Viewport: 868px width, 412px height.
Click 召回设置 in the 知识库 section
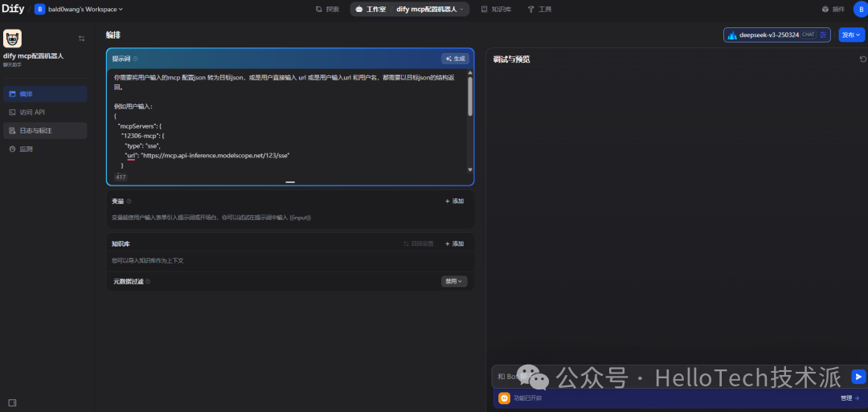(x=419, y=244)
